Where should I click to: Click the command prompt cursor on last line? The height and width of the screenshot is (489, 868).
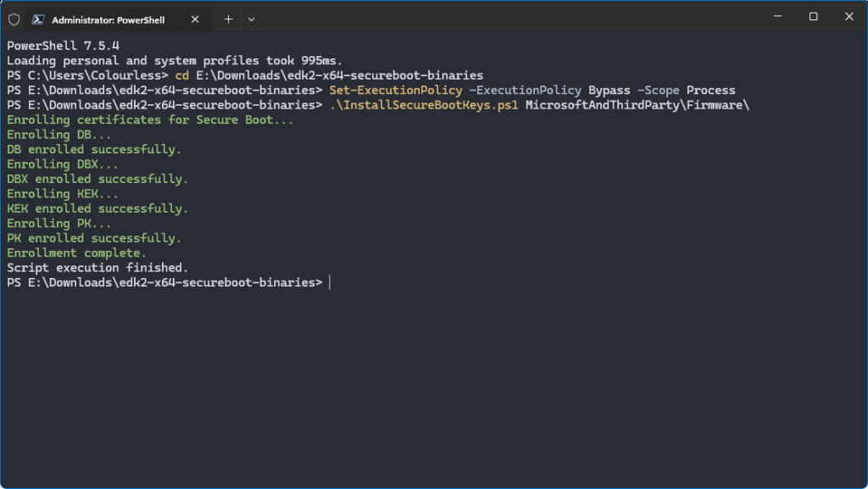point(330,282)
